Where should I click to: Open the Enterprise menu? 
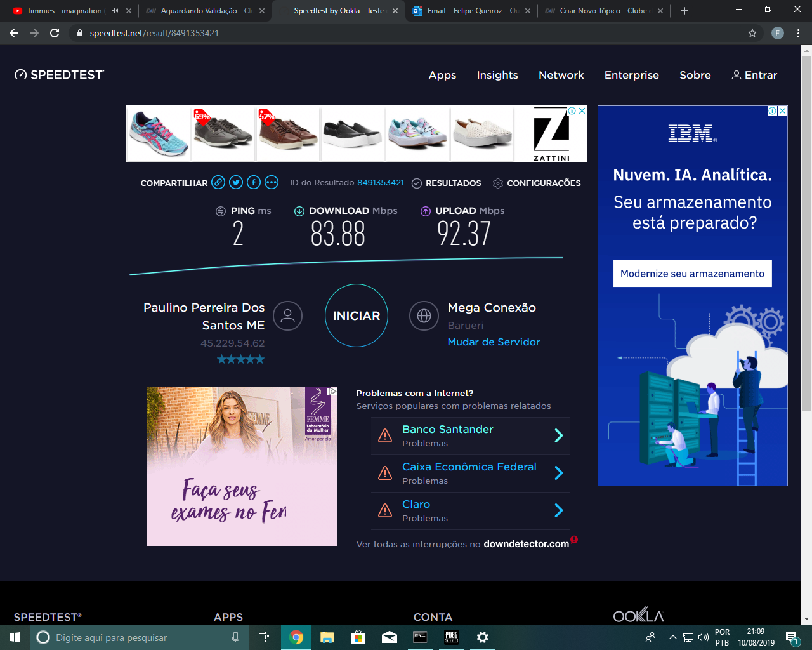(632, 75)
